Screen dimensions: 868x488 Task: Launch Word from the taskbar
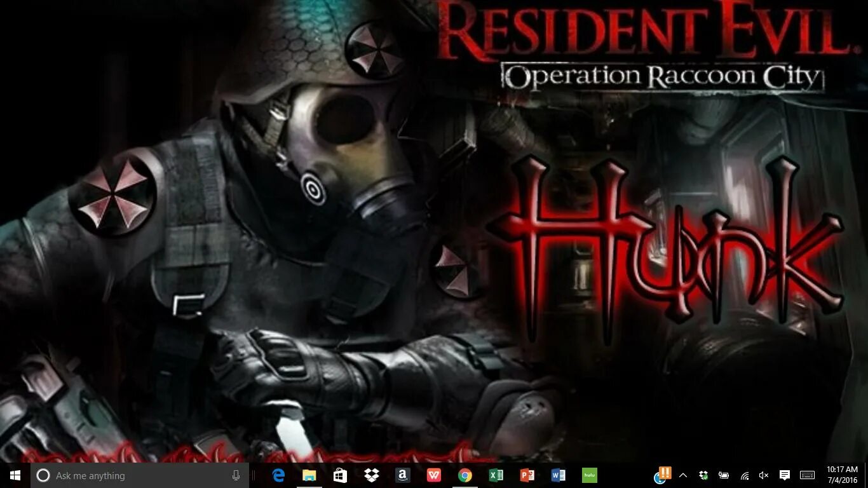click(x=559, y=475)
